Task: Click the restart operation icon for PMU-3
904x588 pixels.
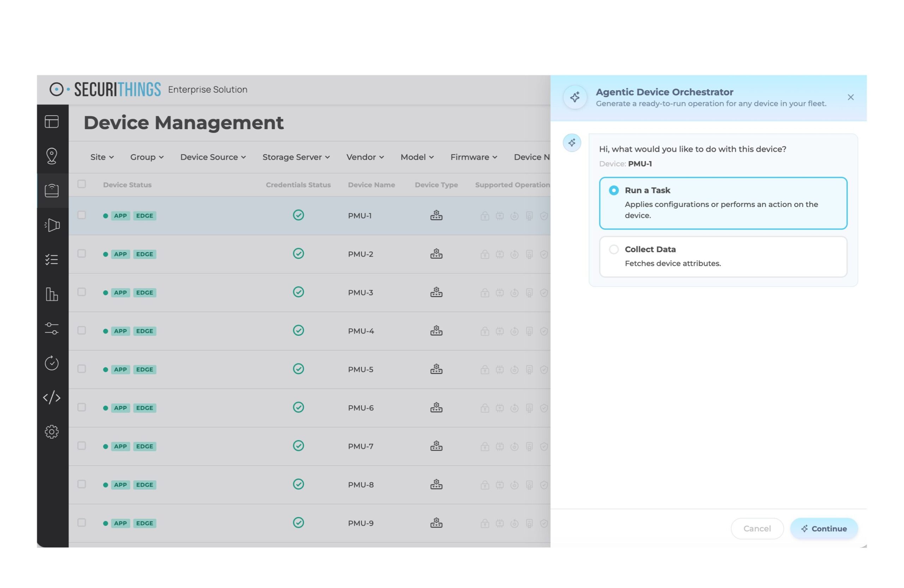Action: [x=515, y=292]
